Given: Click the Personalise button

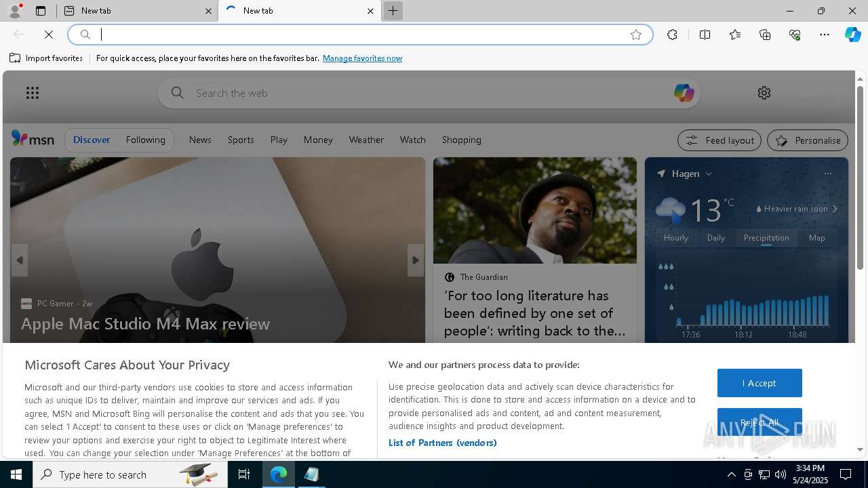Looking at the screenshot, I should tap(808, 140).
